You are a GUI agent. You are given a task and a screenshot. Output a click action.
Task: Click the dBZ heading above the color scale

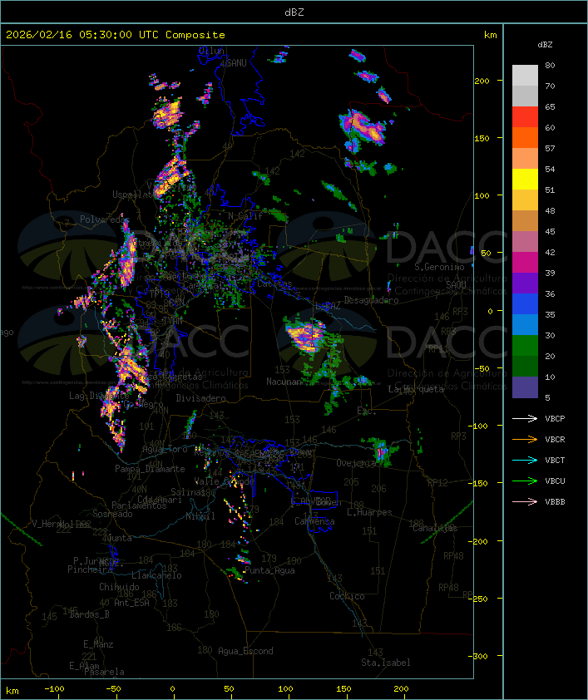point(545,45)
